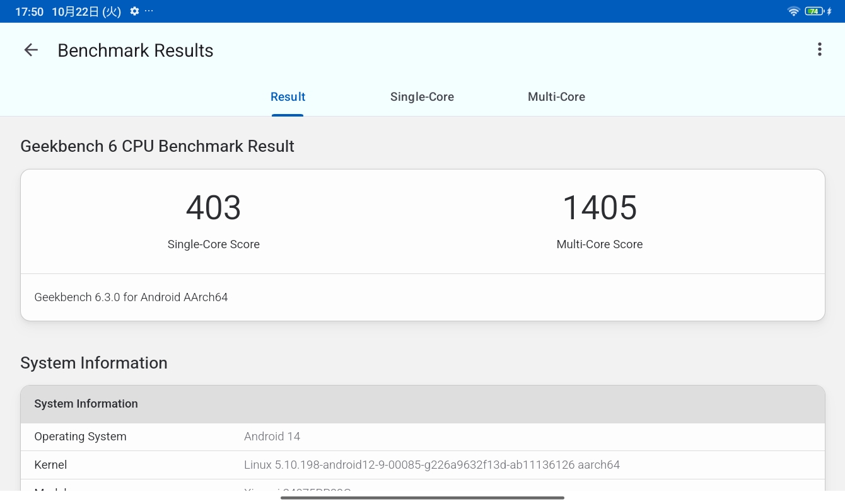Tap the 1405 multi-core score value
The height and width of the screenshot is (504, 845).
point(600,208)
